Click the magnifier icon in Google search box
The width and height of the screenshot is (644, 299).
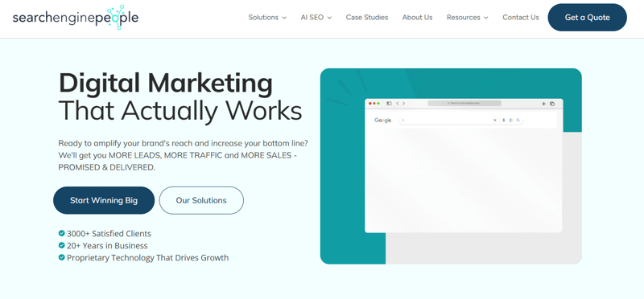(x=518, y=121)
